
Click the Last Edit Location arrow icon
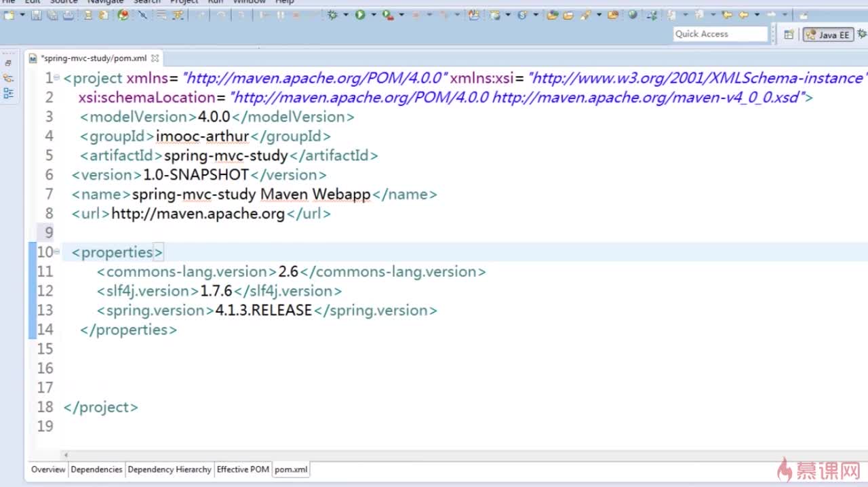click(727, 14)
